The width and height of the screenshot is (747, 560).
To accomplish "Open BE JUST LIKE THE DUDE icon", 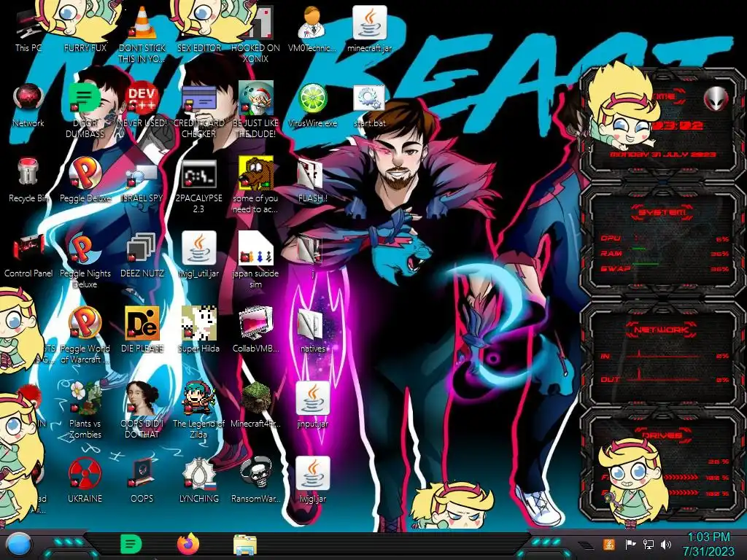I will (x=256, y=99).
